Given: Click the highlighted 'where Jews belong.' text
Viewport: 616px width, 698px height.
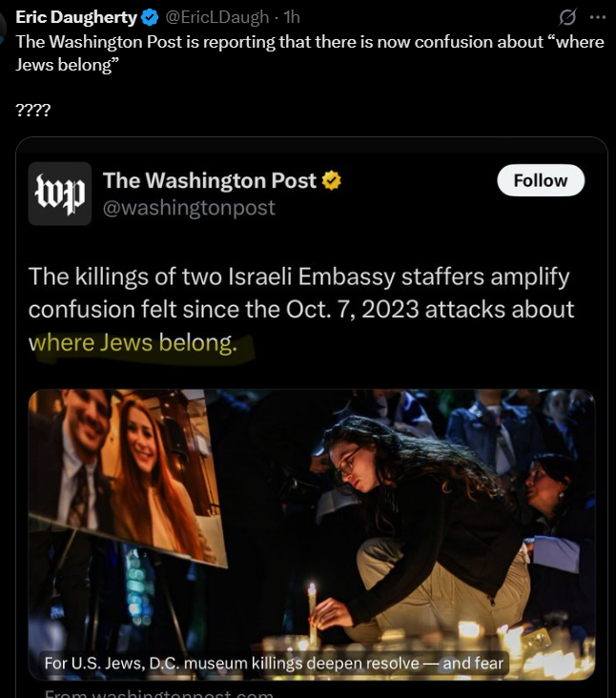Looking at the screenshot, I should click(x=133, y=342).
